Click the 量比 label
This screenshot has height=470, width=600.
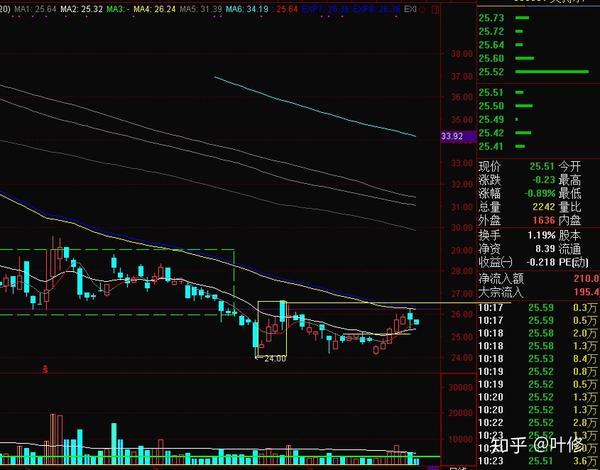click(570, 207)
